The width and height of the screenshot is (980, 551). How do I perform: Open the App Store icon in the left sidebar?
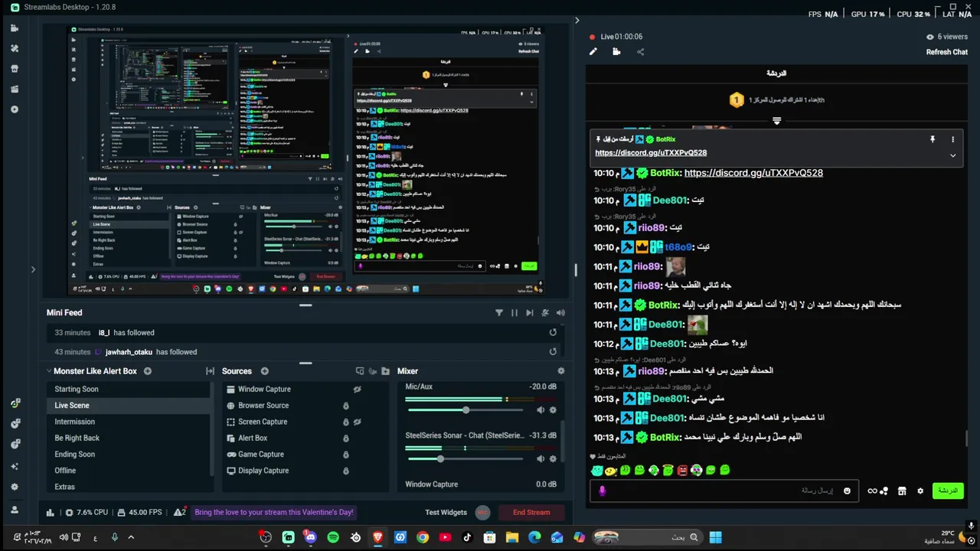(15, 68)
